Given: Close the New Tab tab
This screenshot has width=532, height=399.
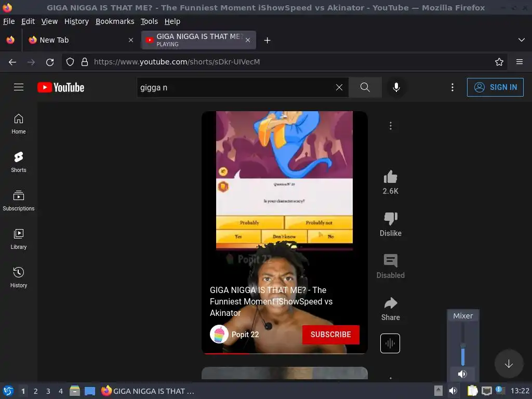Looking at the screenshot, I should [131, 40].
